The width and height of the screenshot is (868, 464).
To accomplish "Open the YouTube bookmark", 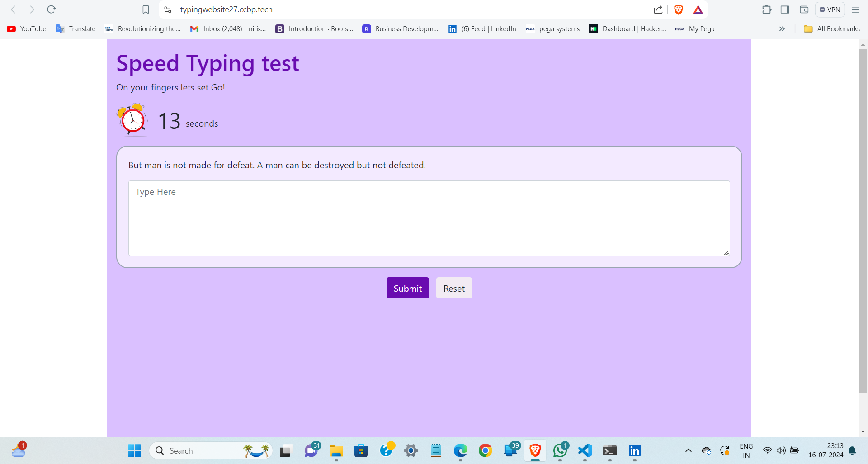I will (x=27, y=29).
